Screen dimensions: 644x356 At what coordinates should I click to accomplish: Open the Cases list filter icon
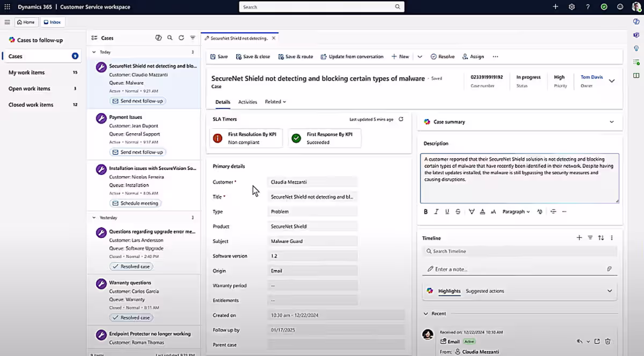[193, 38]
